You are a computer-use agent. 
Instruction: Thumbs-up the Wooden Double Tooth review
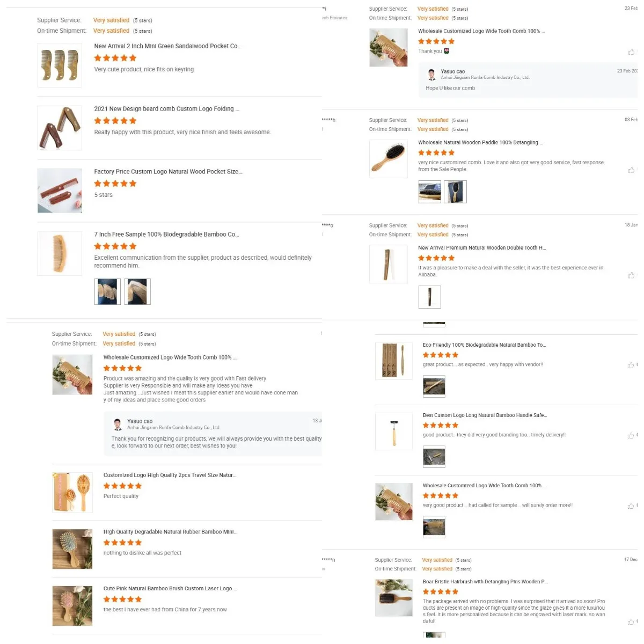631,275
